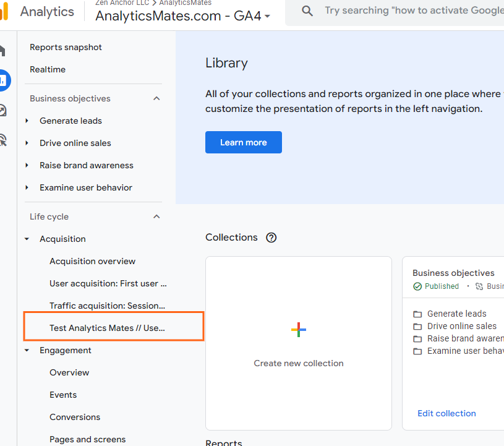This screenshot has width=504, height=446.
Task: Click the Life cycle section header
Action: tap(49, 217)
